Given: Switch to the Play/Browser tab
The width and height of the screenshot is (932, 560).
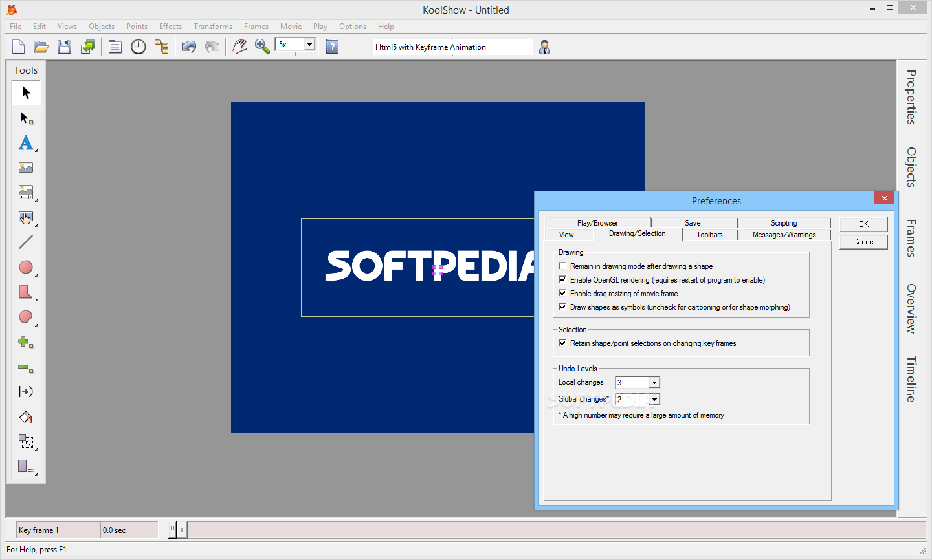Looking at the screenshot, I should (597, 222).
